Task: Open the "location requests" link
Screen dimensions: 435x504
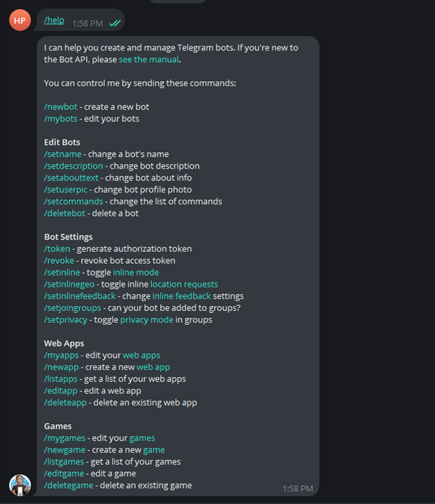Action: (184, 284)
